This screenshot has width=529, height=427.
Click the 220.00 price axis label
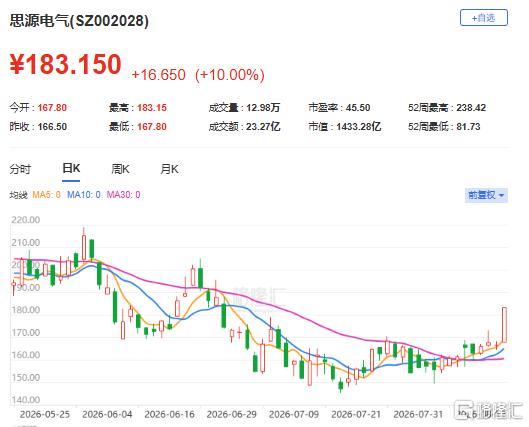click(26, 220)
